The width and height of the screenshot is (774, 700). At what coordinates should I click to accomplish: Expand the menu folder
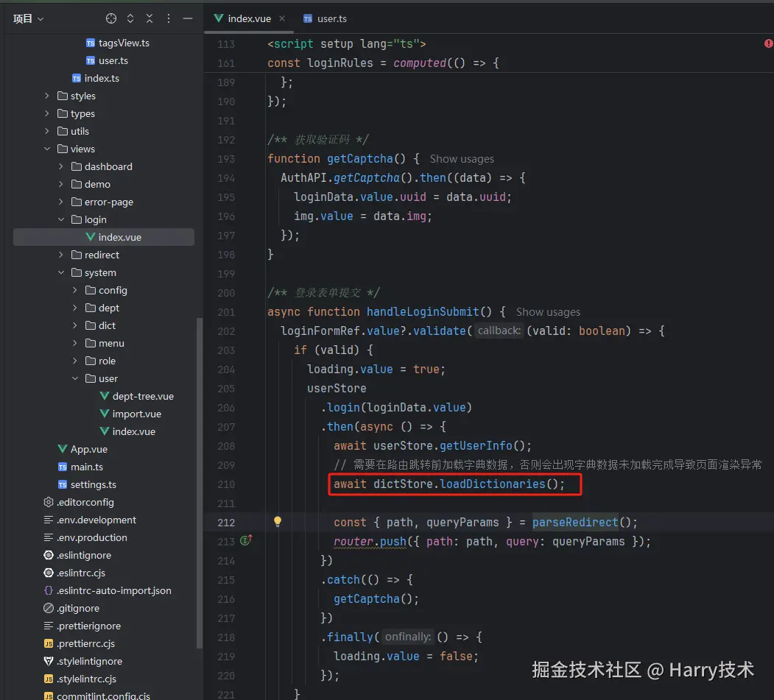[x=75, y=343]
